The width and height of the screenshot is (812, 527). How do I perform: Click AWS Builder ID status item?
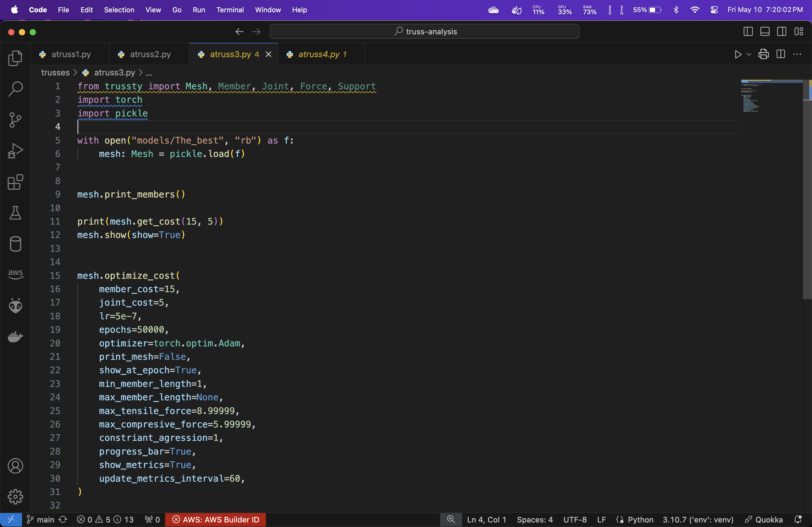[x=216, y=520]
